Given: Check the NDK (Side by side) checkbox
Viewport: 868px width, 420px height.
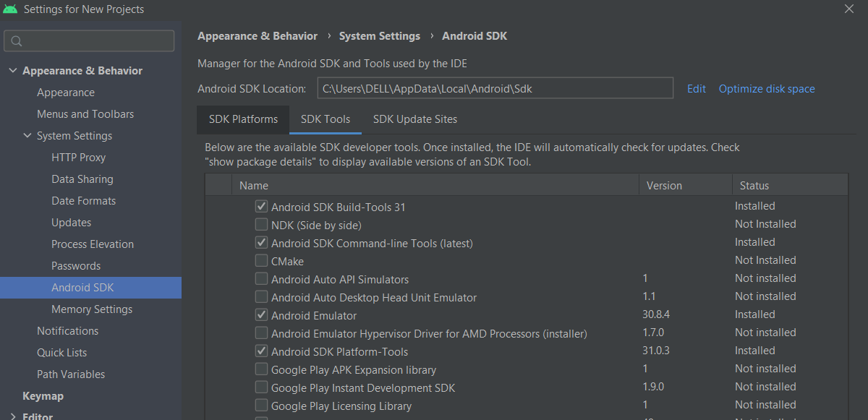Looking at the screenshot, I should tap(261, 225).
